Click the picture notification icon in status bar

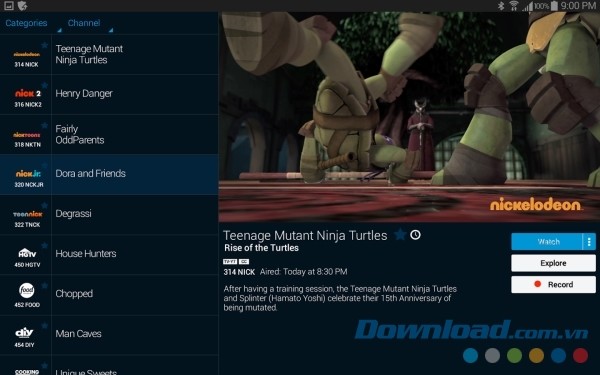pos(8,6)
